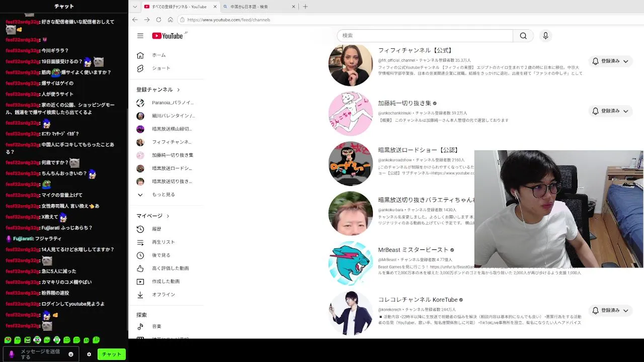Go back using browser back arrow
This screenshot has width=644, height=362.
tap(135, 20)
